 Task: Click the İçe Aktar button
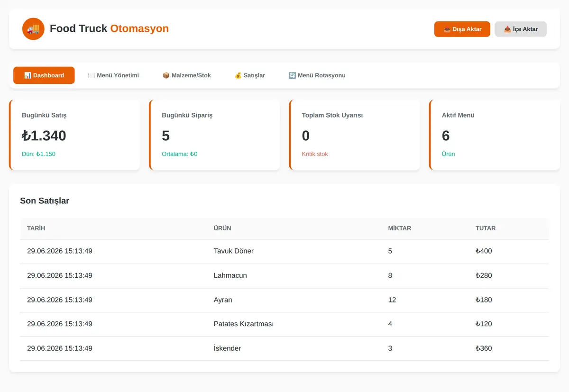tap(521, 29)
